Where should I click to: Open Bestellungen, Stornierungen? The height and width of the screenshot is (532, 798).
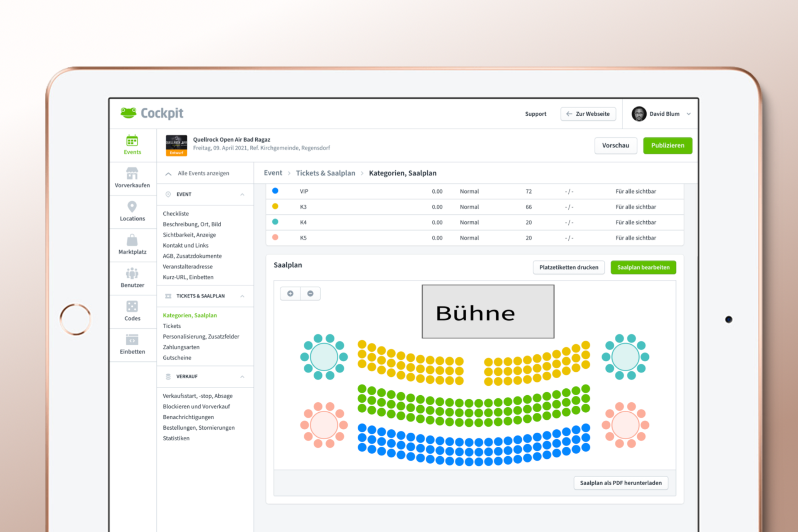point(199,428)
